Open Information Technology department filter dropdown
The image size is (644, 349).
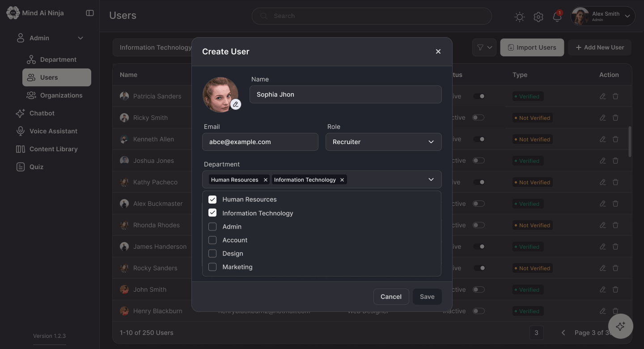153,47
